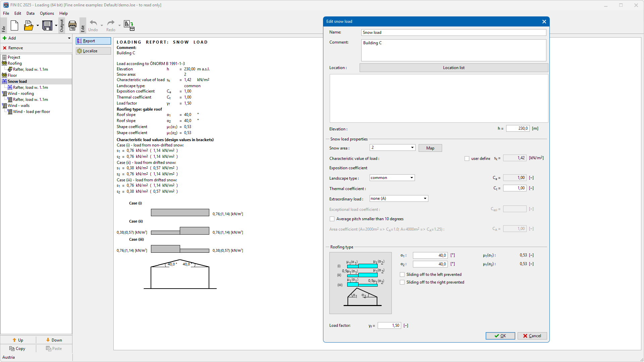Click the Load factor input field
This screenshot has height=362, width=644.
click(389, 325)
